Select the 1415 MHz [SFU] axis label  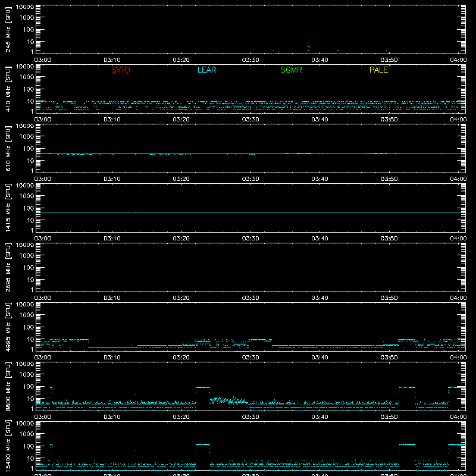[x=8, y=208]
